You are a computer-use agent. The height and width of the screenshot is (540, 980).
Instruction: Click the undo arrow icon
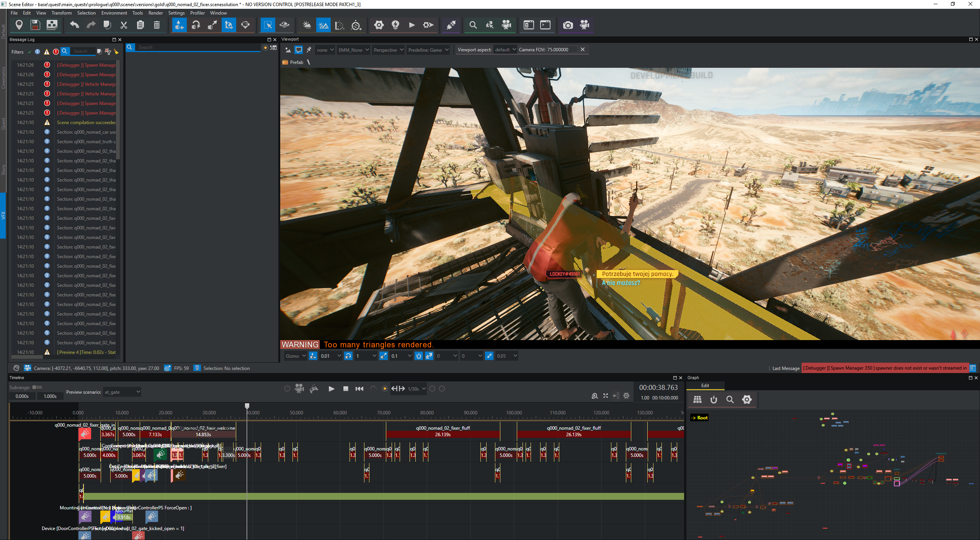coord(74,25)
